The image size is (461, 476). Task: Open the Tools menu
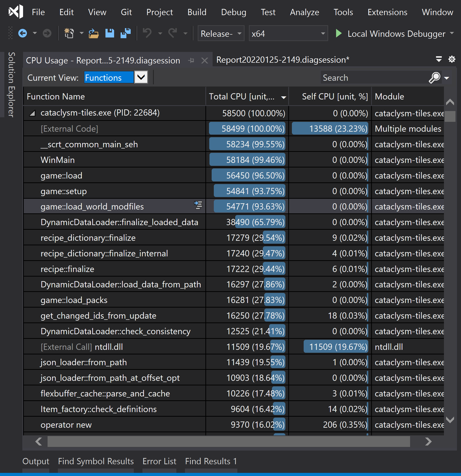pyautogui.click(x=343, y=12)
